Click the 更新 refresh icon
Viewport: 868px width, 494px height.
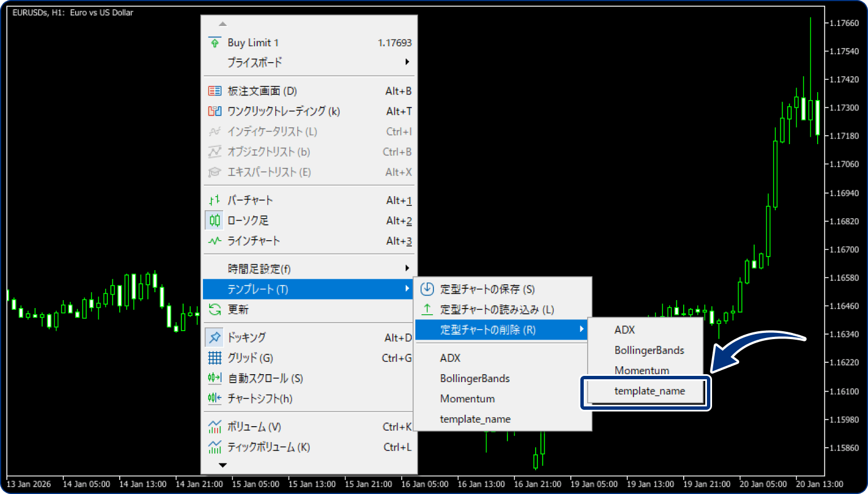click(215, 310)
